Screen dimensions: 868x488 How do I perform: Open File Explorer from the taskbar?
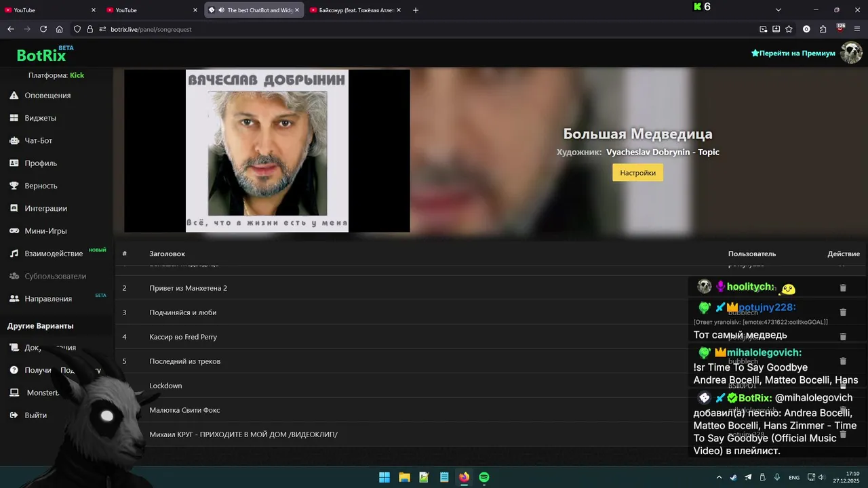(x=404, y=477)
